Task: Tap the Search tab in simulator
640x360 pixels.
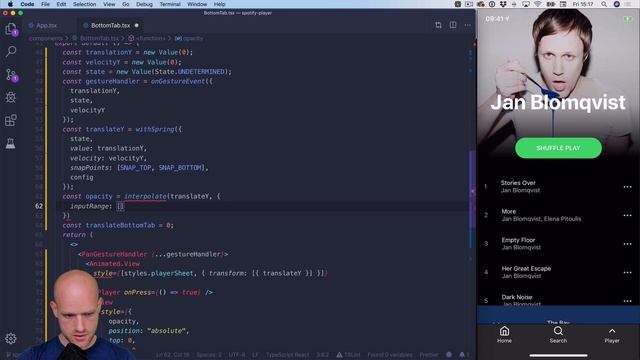Action: (558, 335)
